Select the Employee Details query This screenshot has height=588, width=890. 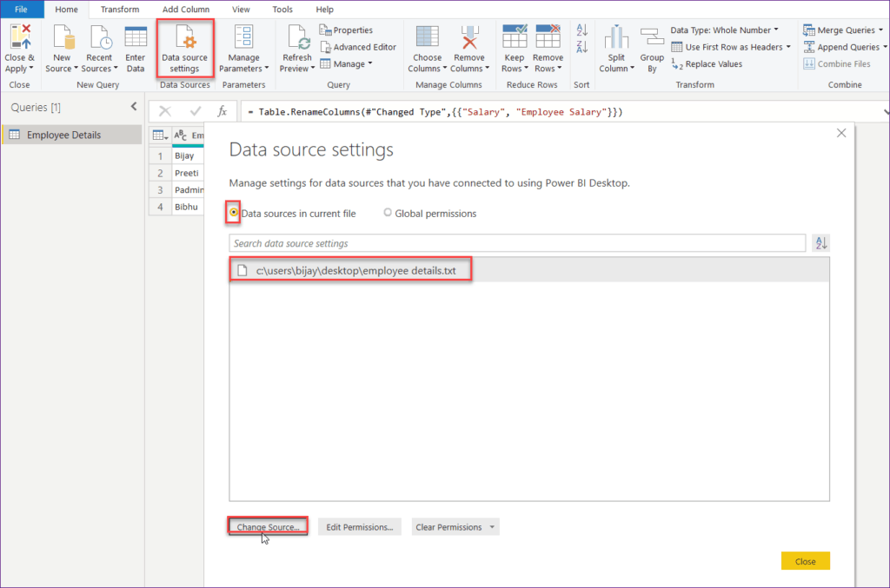coord(71,135)
